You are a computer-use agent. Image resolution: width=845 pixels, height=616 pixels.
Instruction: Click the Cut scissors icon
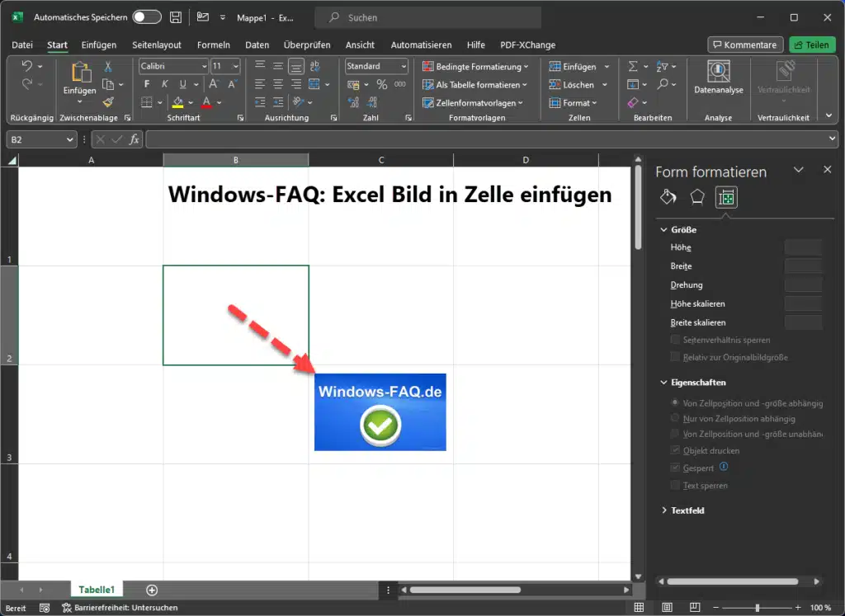[108, 66]
